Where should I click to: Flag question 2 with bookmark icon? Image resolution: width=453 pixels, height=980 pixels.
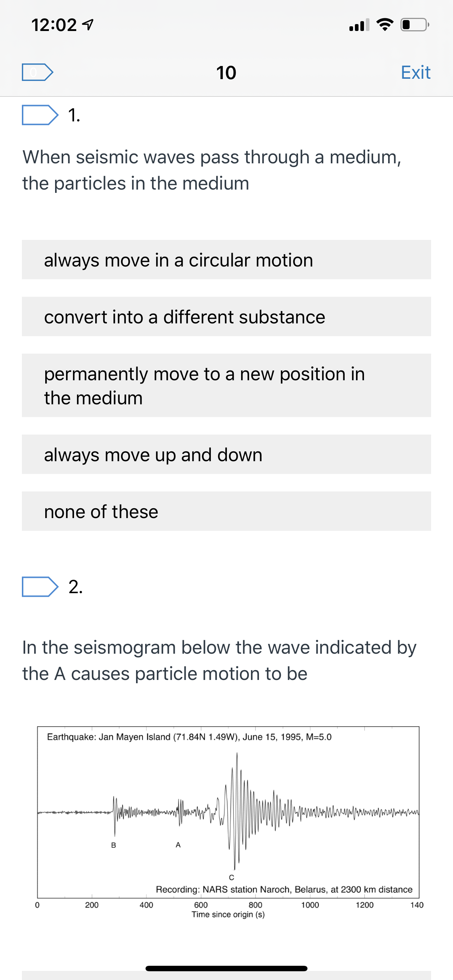point(40,587)
